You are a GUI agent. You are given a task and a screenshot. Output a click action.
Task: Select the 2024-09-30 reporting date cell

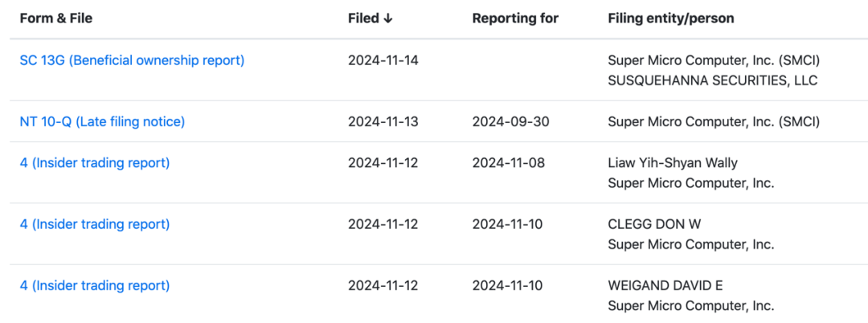click(511, 121)
